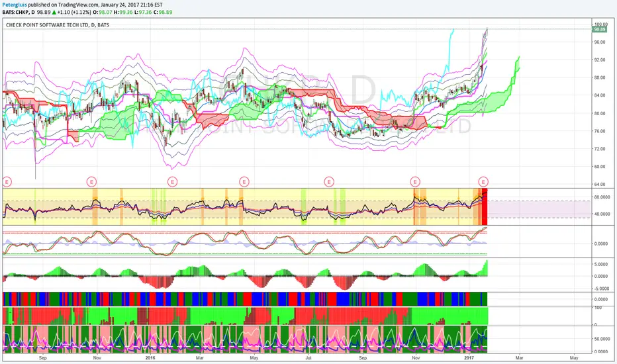Click the 92.00 price axis label
The width and height of the screenshot is (617, 364).
[x=600, y=60]
